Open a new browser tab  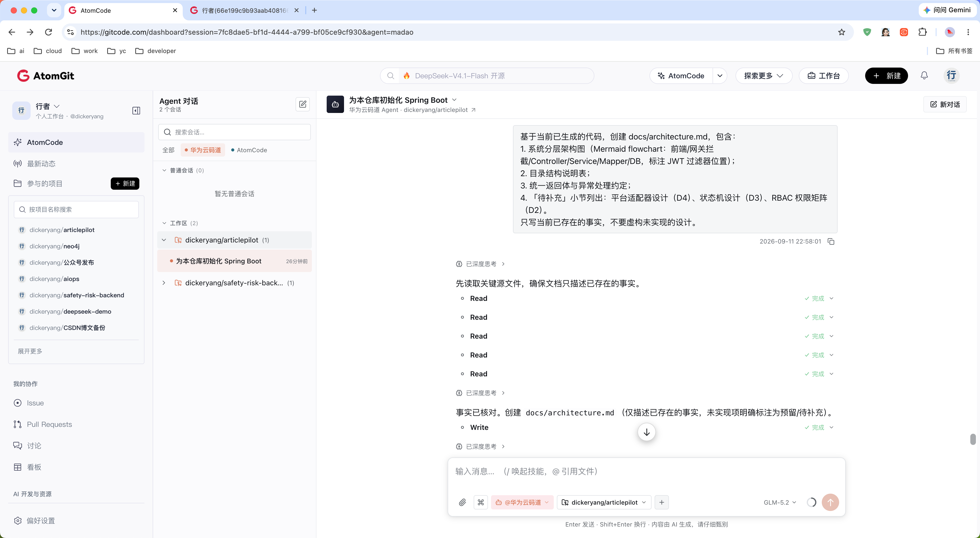(314, 10)
